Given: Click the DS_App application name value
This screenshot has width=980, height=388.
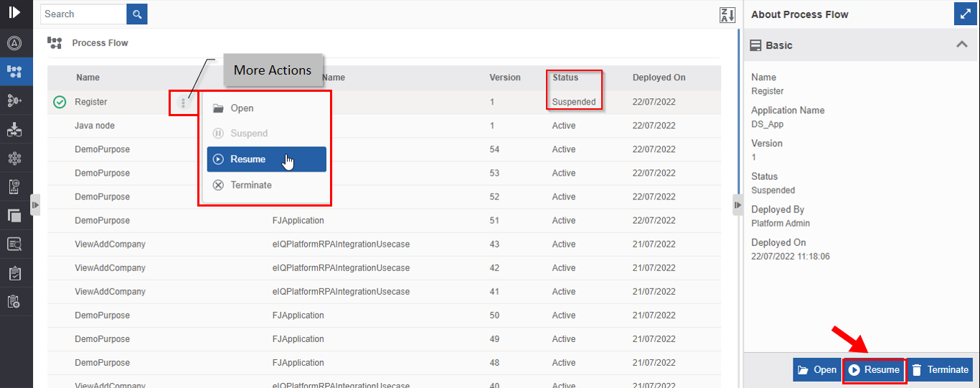Looking at the screenshot, I should coord(768,125).
